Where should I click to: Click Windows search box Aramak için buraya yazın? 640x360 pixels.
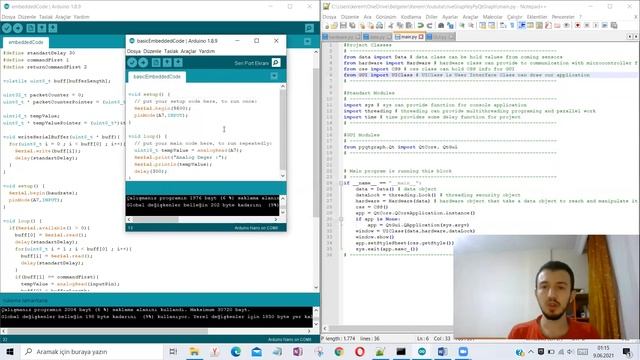(92, 351)
